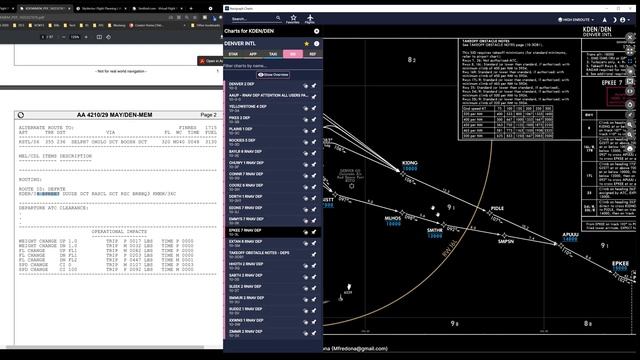Screen dimensions: 640x360
Task: Toggle night mode moon icon
Action: pyautogui.click(x=614, y=20)
